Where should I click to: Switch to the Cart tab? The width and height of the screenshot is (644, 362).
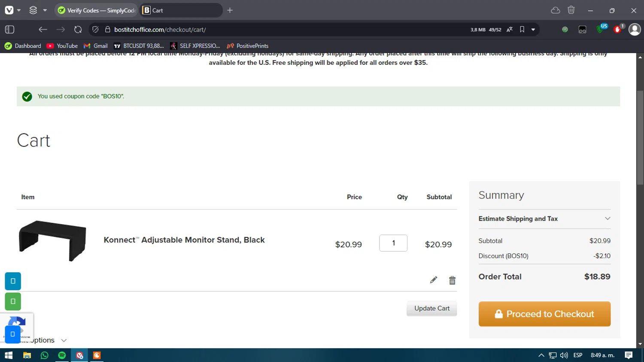[181, 10]
